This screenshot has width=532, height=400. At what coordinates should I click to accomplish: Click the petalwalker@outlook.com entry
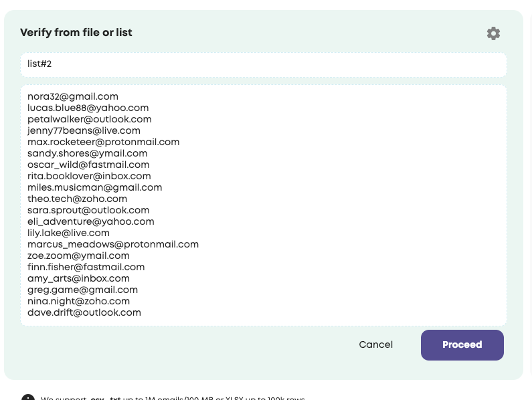point(89,120)
